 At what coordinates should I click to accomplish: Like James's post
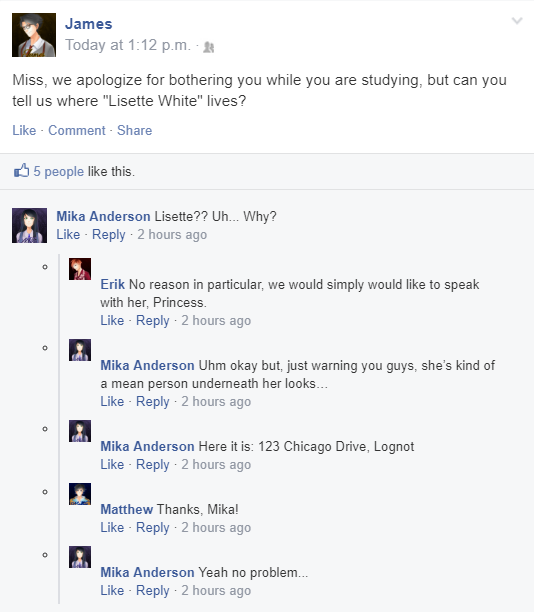[24, 130]
